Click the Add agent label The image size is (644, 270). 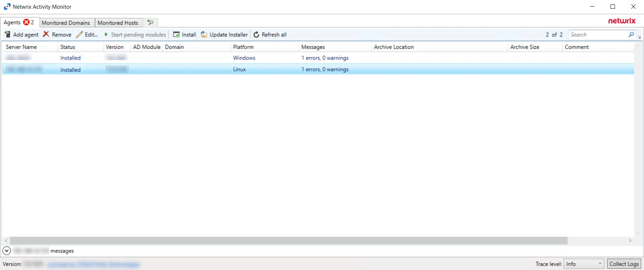[x=26, y=35]
